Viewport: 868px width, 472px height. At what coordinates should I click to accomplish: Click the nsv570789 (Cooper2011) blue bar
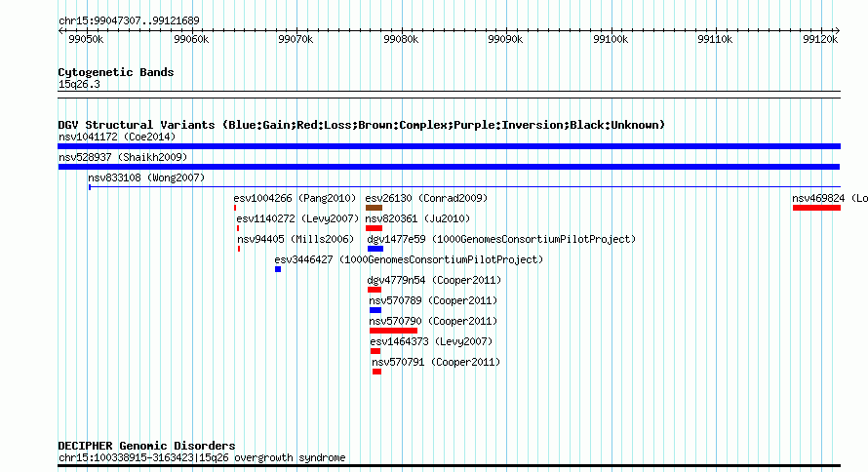[x=375, y=310]
